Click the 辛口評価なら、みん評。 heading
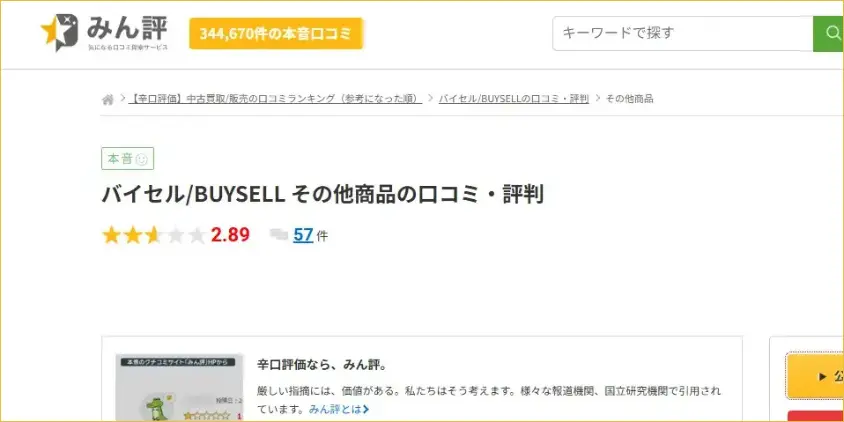Screen dimensions: 844x422 (x=322, y=365)
